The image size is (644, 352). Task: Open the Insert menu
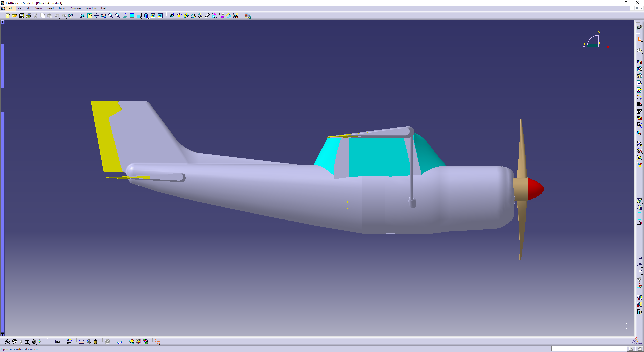pyautogui.click(x=50, y=8)
